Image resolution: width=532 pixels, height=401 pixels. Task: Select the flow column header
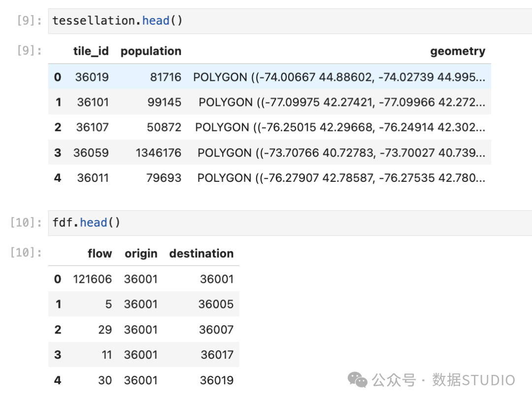pos(100,253)
